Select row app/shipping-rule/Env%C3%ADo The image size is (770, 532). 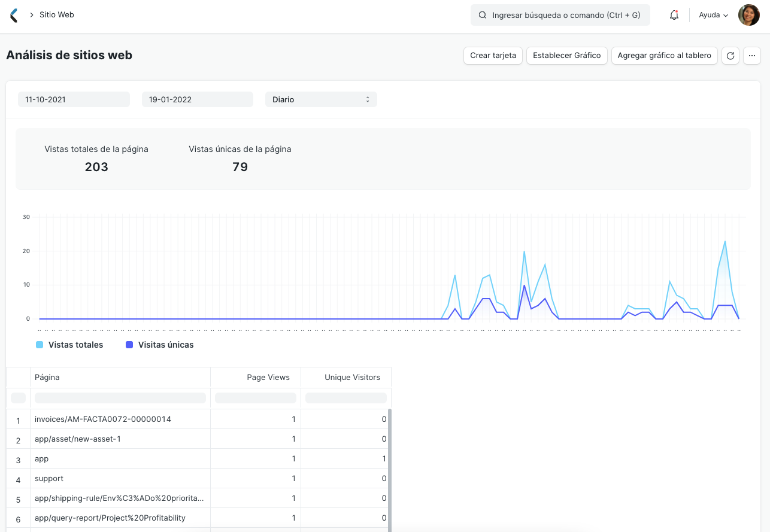[198, 498]
